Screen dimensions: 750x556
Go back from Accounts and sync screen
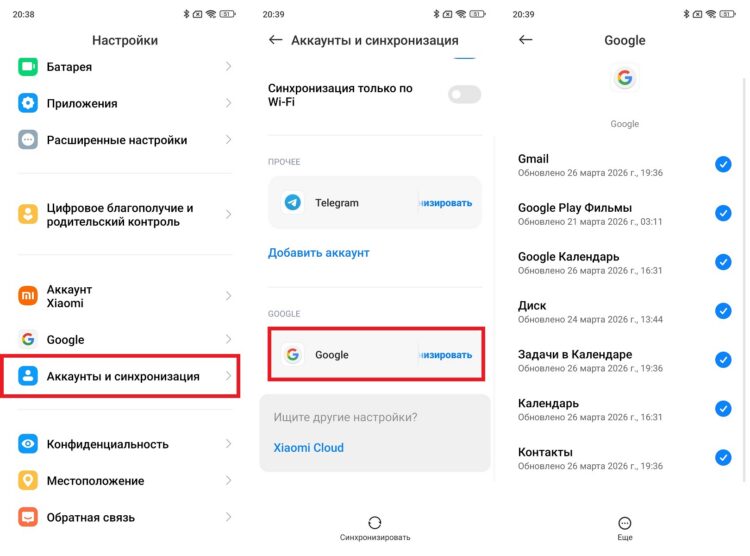(x=276, y=40)
